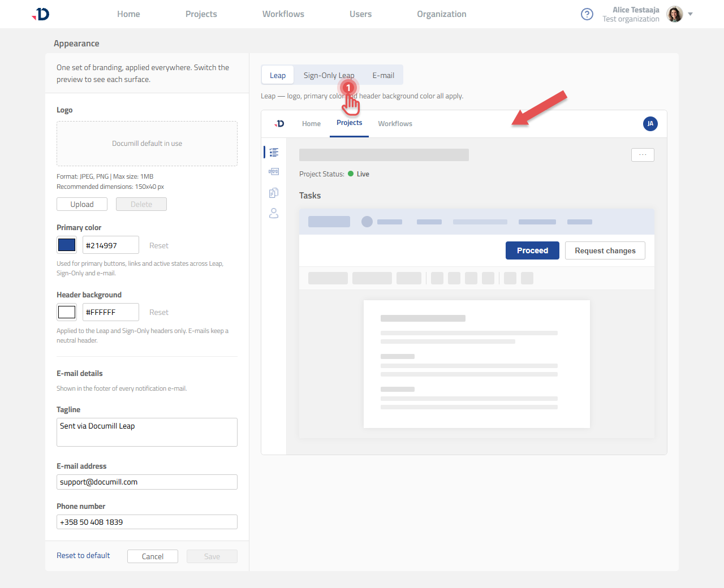This screenshot has height=588, width=724.
Task: Click the Upload logo button
Action: pos(82,204)
